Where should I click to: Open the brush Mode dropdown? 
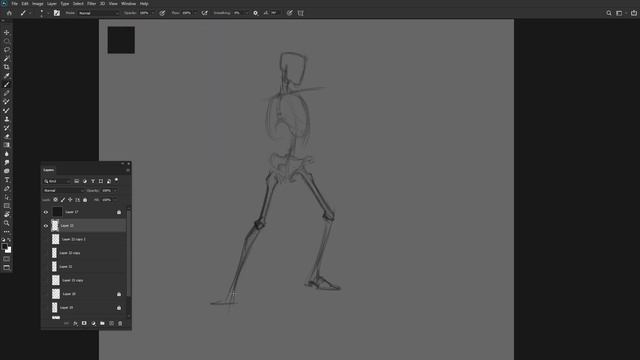(x=99, y=13)
